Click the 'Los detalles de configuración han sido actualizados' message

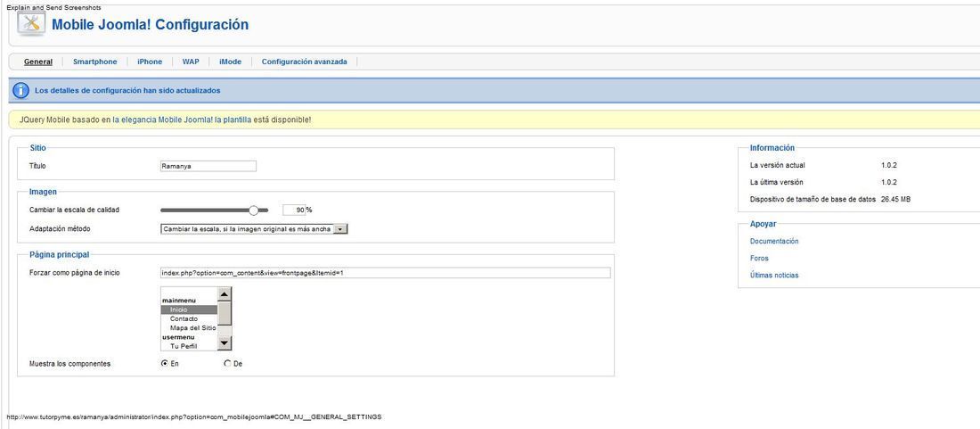click(127, 91)
